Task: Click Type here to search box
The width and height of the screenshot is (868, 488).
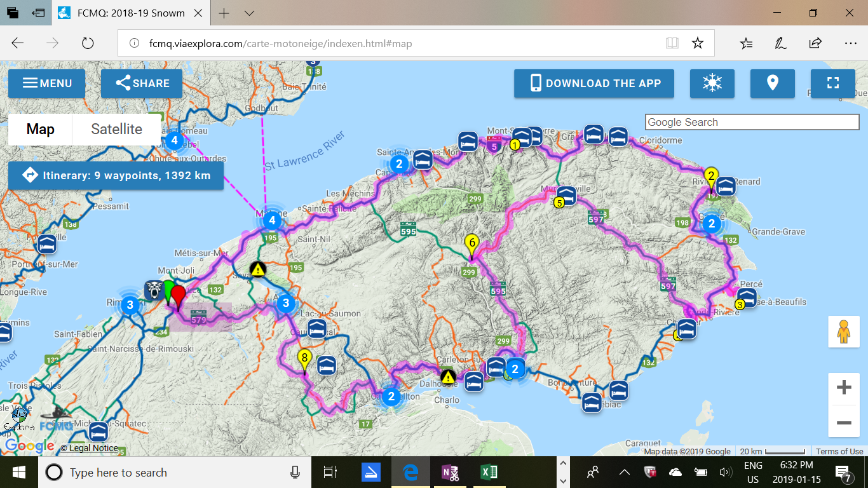Action: click(175, 472)
